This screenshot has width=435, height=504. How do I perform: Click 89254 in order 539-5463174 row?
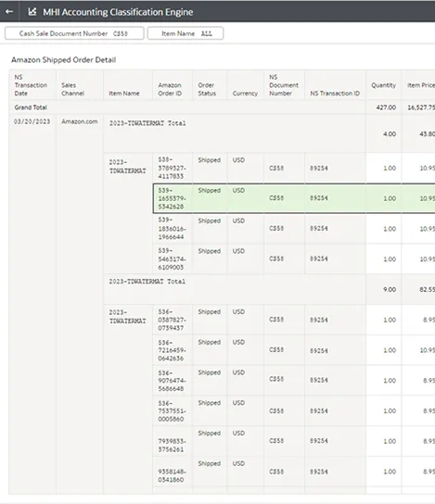coord(319,259)
